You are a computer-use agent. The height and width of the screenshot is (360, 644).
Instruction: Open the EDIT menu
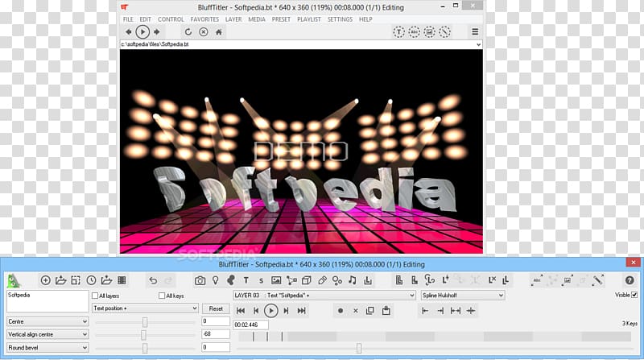click(146, 19)
